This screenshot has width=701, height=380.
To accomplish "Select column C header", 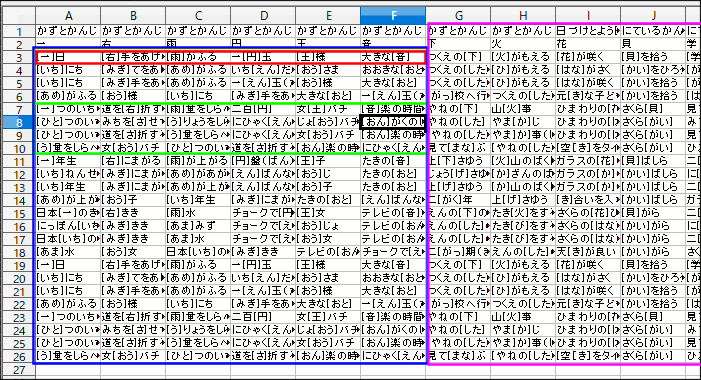I will coord(198,16).
